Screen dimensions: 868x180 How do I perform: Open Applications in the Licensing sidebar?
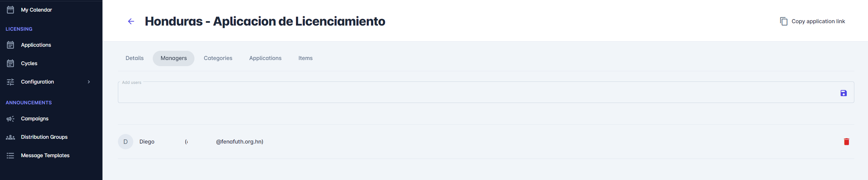pos(36,45)
